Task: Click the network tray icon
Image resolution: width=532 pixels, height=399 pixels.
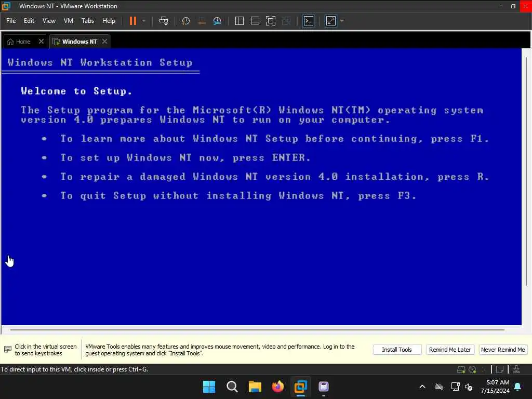Action: [x=455, y=387]
